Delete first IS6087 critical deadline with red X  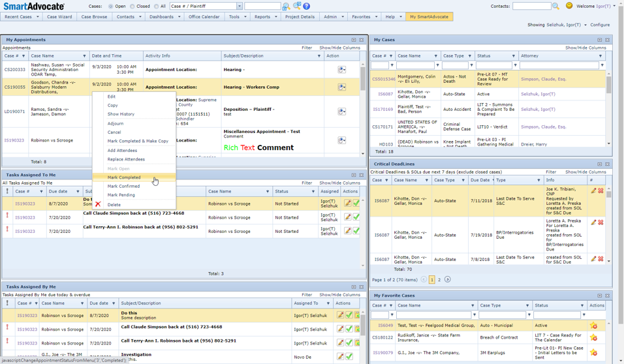601,191
